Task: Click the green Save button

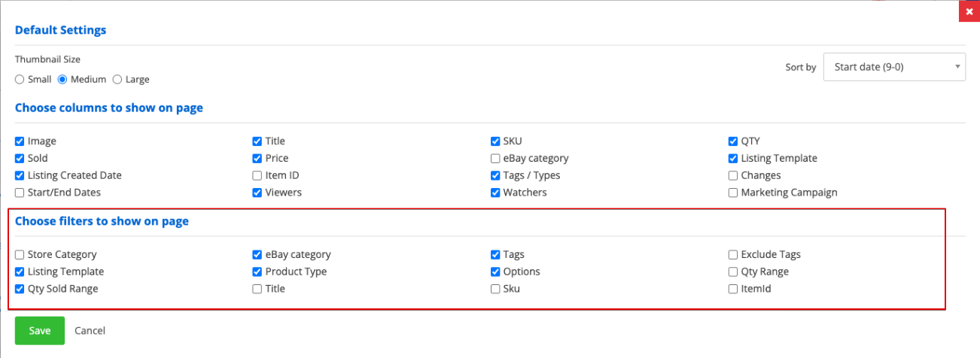Action: [40, 331]
